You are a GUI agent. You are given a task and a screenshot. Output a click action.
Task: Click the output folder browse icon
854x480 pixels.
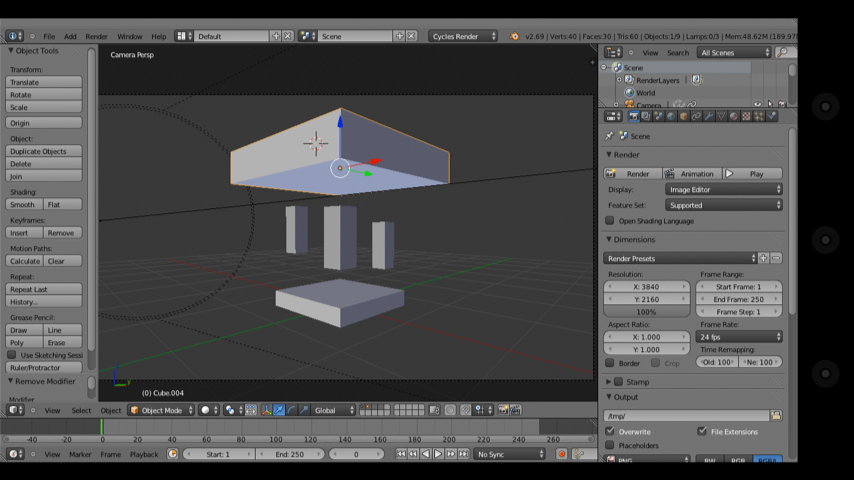[776, 415]
